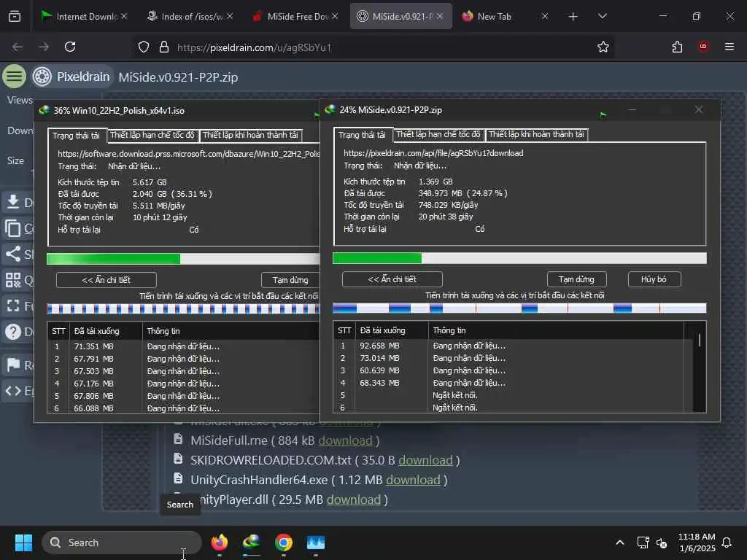
Task: Open the browser extensions puzzle icon
Action: click(677, 47)
